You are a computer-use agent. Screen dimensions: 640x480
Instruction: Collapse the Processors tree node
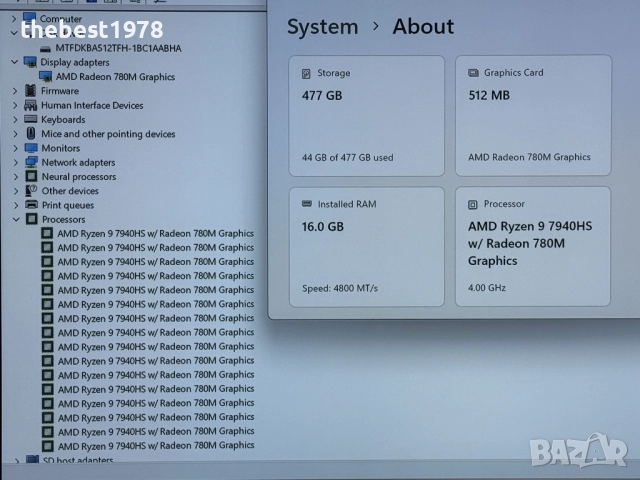click(15, 219)
